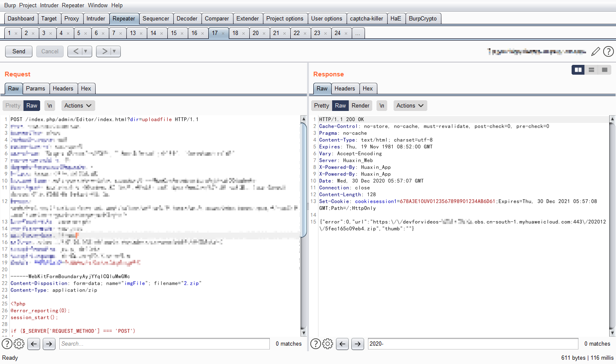Open the request search settings gear
Viewport: 616px width, 364px height.
[x=19, y=344]
